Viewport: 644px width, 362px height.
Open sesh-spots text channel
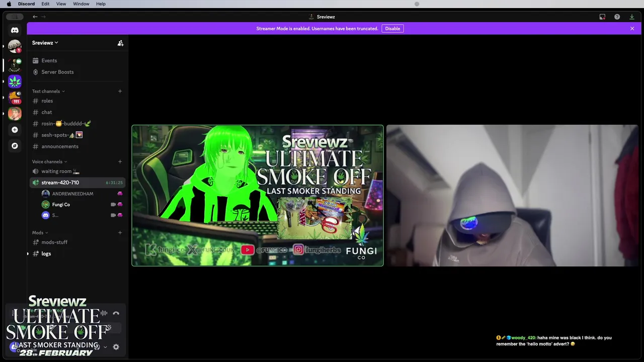click(x=77, y=135)
